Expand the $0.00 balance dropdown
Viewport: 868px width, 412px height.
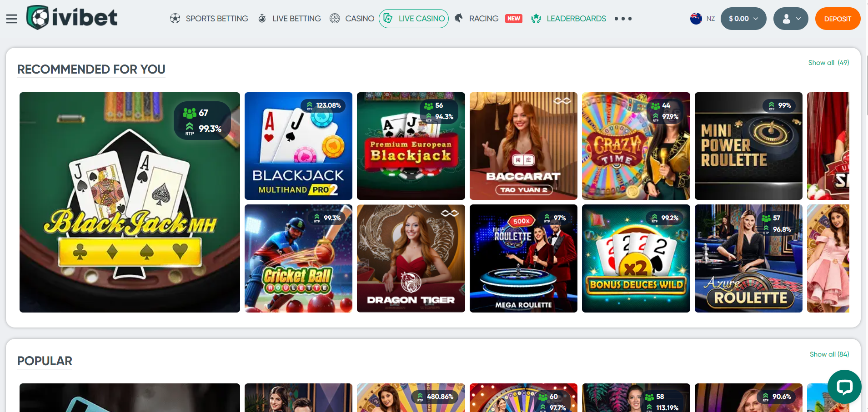point(743,19)
